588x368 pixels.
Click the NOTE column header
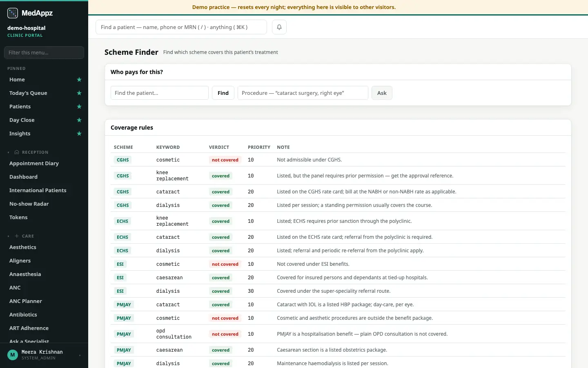tap(283, 147)
